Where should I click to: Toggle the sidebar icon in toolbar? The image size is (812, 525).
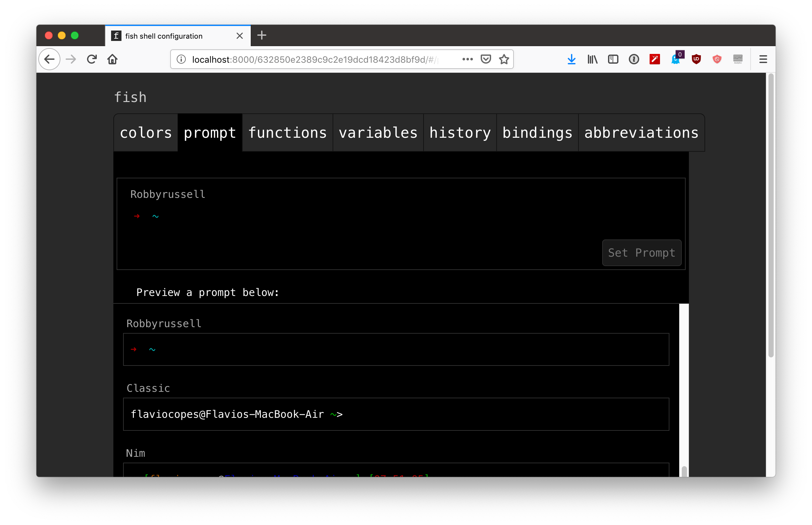(613, 59)
